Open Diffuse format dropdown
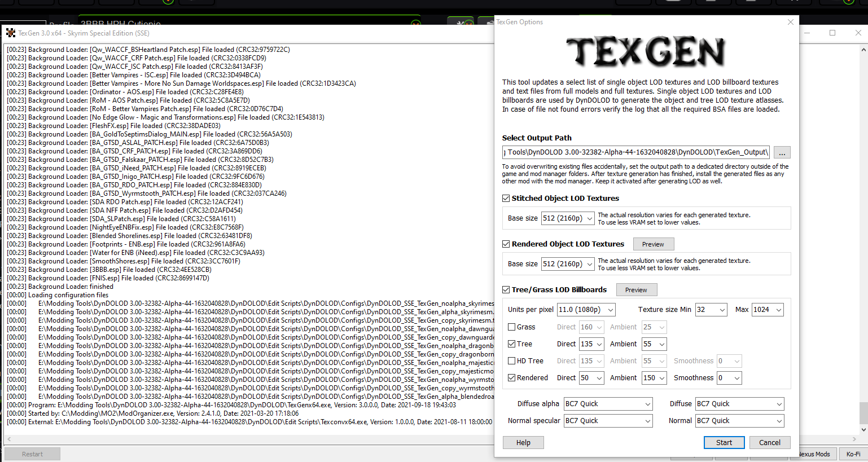 coord(740,404)
